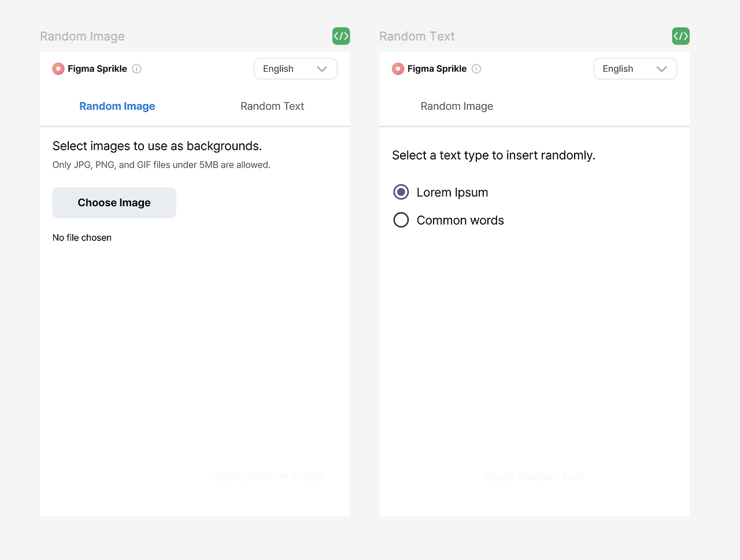Switch to the Random Text tab
Viewport: 740px width, 560px height.
tap(272, 106)
